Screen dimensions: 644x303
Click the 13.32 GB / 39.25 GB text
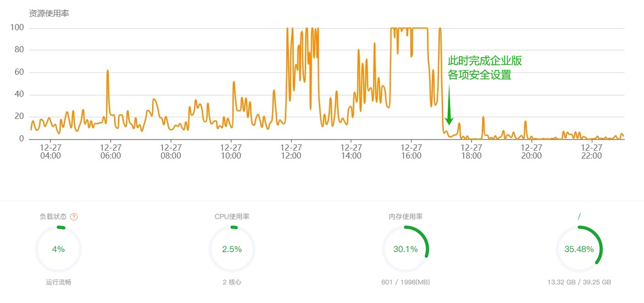coord(579,282)
